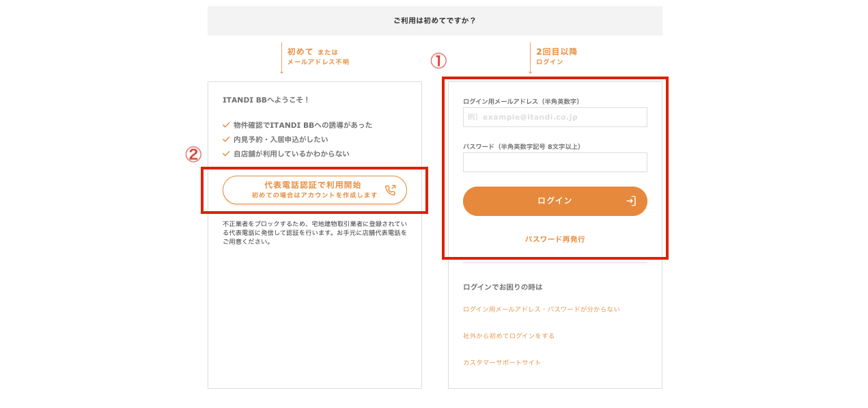
Task: Click the ご利用は初めてですか？ header text
Action: click(434, 21)
